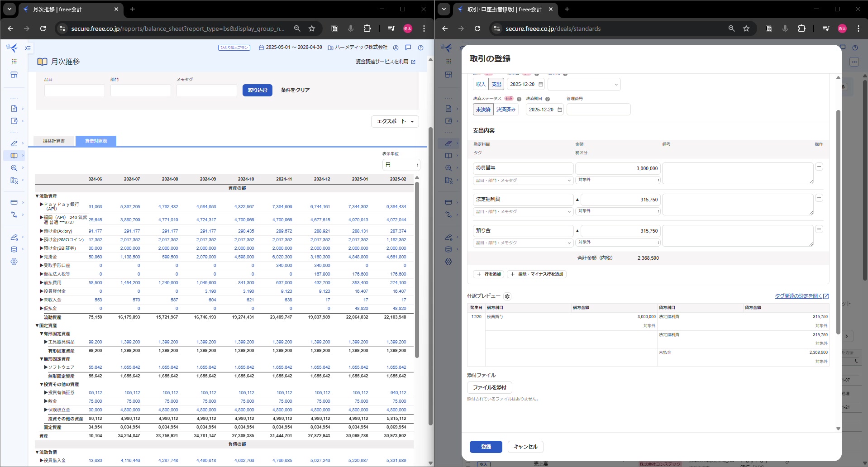Open the タグ関連の設定を開く link

[x=801, y=296]
